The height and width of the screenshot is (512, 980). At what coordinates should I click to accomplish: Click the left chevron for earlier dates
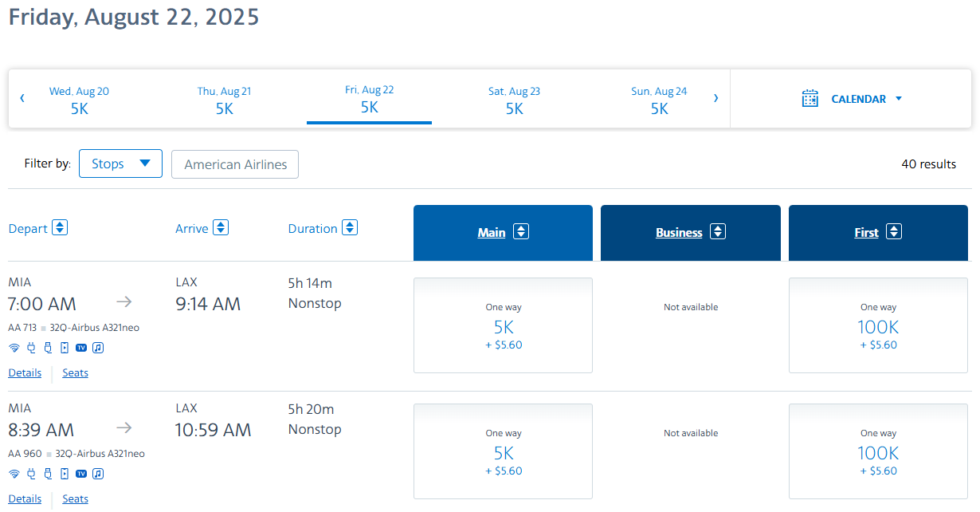coord(22,98)
